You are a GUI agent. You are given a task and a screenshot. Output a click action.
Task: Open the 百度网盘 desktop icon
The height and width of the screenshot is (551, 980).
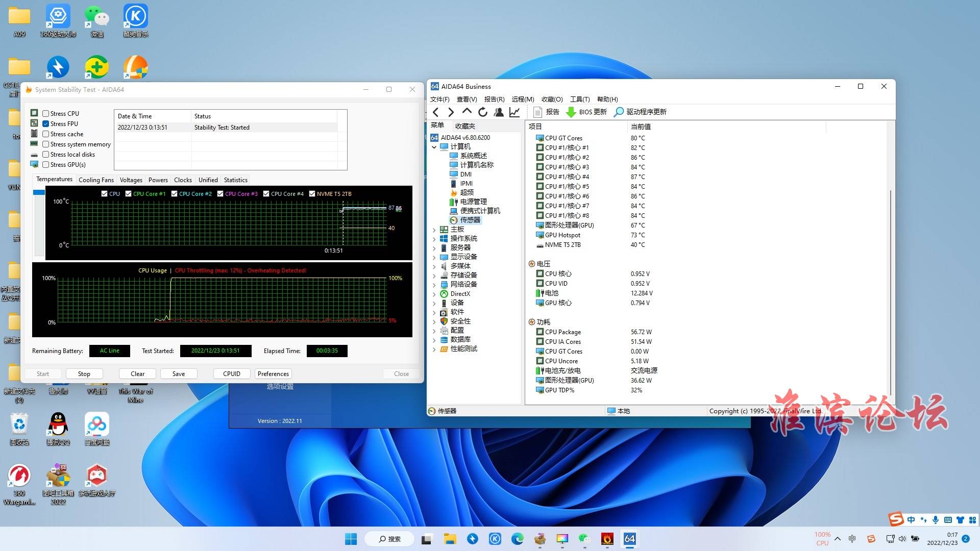(x=97, y=429)
